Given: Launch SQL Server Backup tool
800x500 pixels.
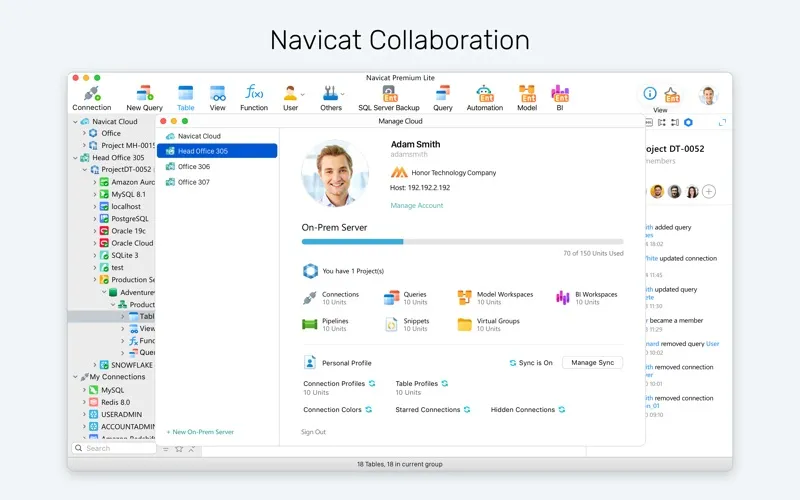Looking at the screenshot, I should pyautogui.click(x=389, y=98).
